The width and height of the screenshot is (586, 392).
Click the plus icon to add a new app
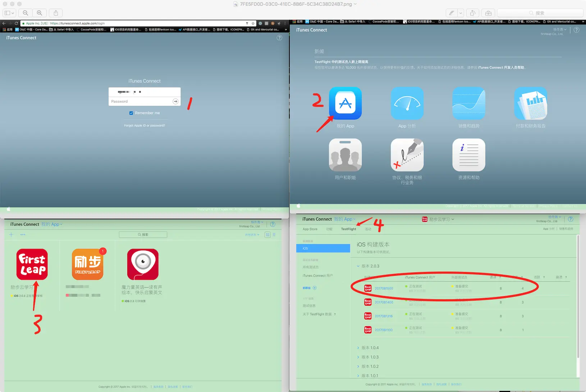point(11,234)
